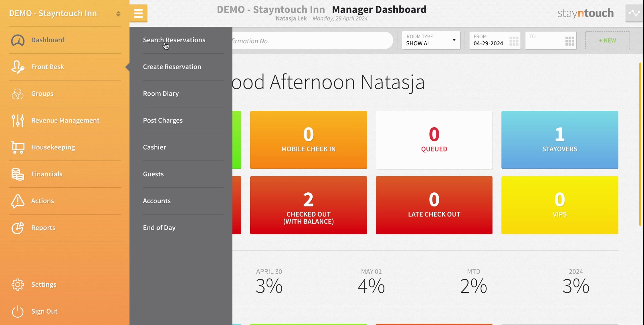The height and width of the screenshot is (325, 644).
Task: Select Groups label in the sidebar
Action: pos(42,94)
